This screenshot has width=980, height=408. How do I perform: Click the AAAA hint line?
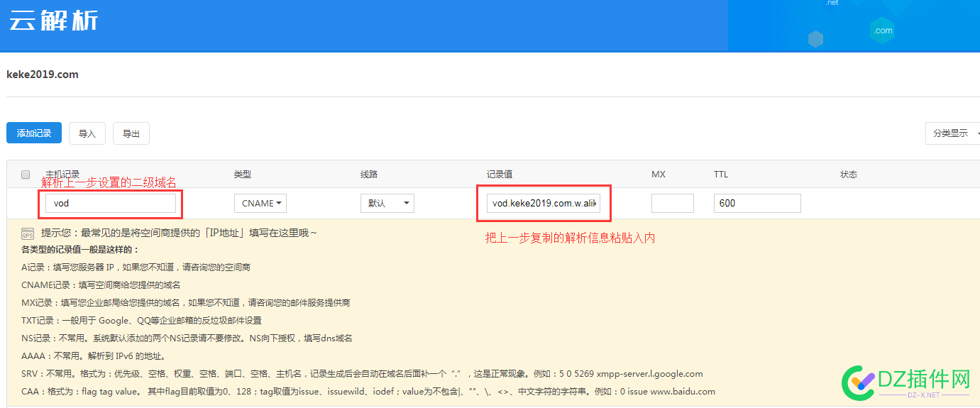point(93,356)
